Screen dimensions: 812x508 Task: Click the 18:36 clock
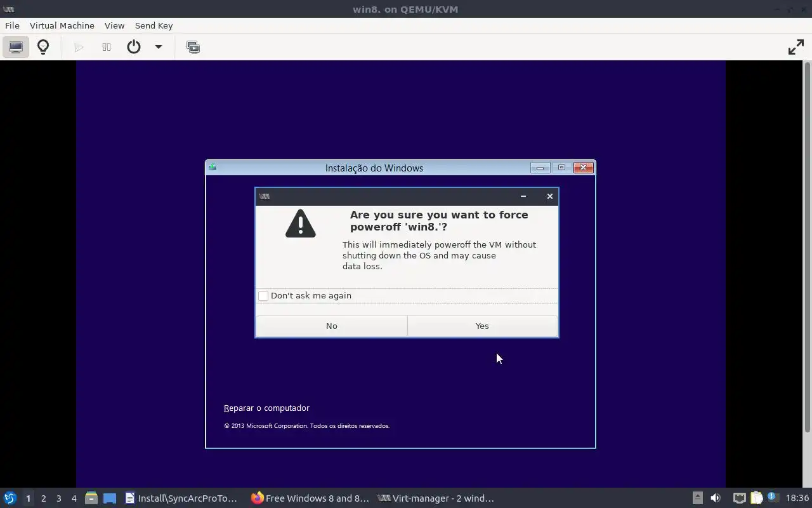click(797, 498)
